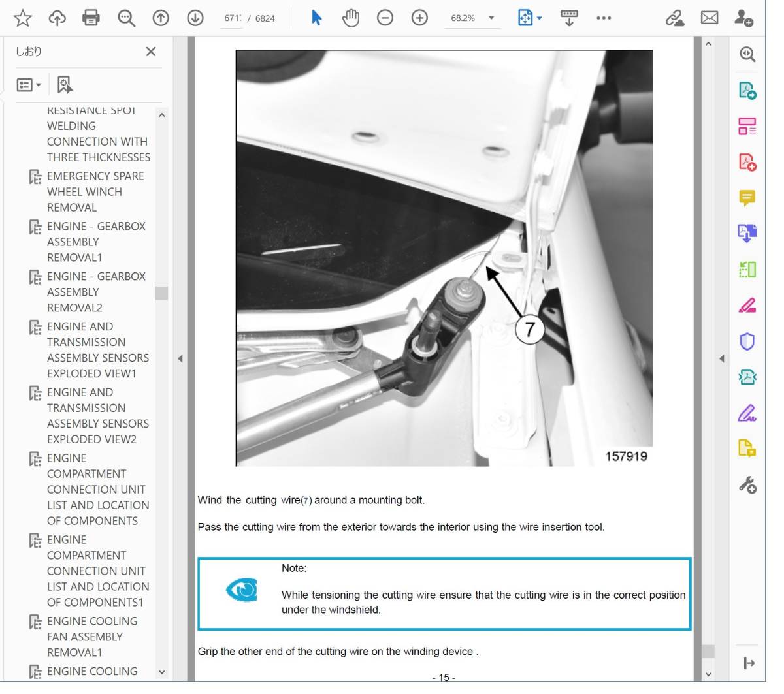Viewport: 784px width, 694px height.
Task: Open the Organize Pages tool
Action: coord(747,126)
